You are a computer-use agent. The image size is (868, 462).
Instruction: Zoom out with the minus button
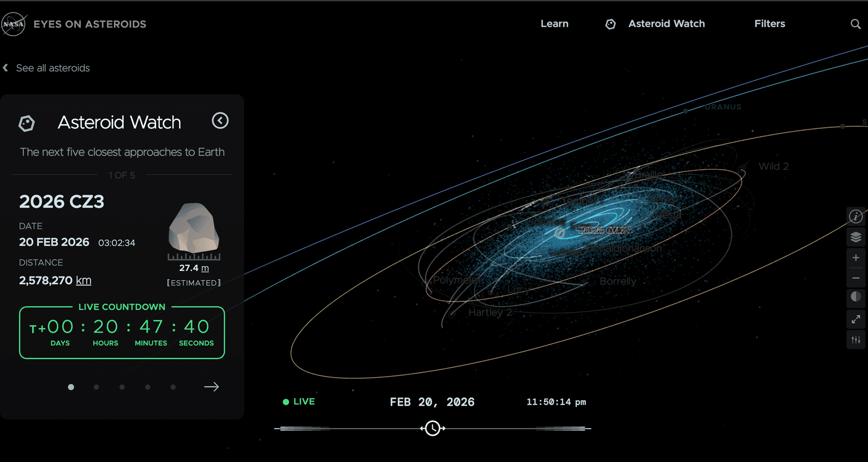pos(856,278)
